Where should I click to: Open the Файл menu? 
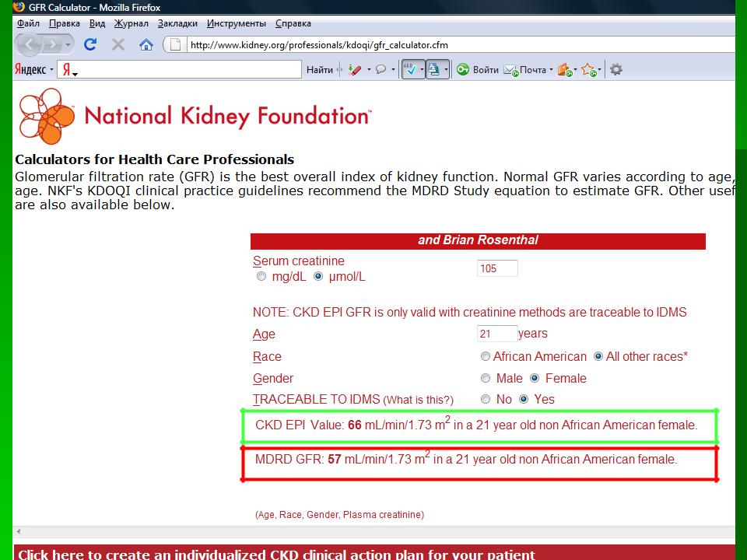[x=28, y=23]
